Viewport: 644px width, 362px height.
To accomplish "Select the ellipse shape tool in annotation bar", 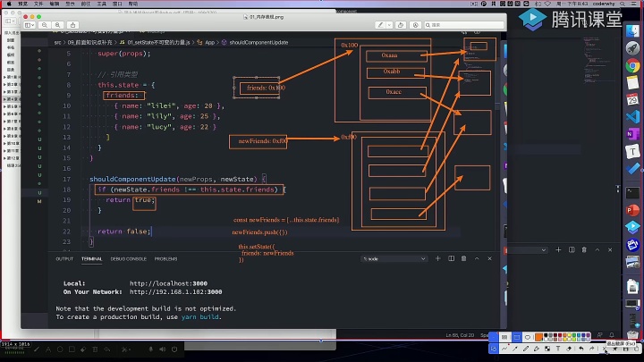I will [x=528, y=337].
